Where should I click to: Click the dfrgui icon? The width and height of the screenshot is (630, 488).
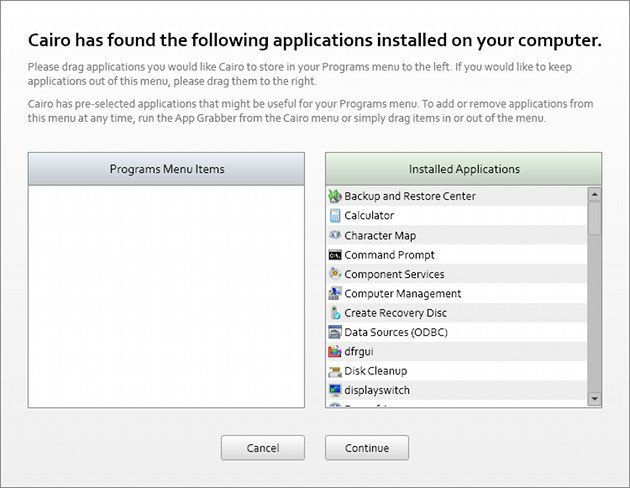tap(335, 352)
